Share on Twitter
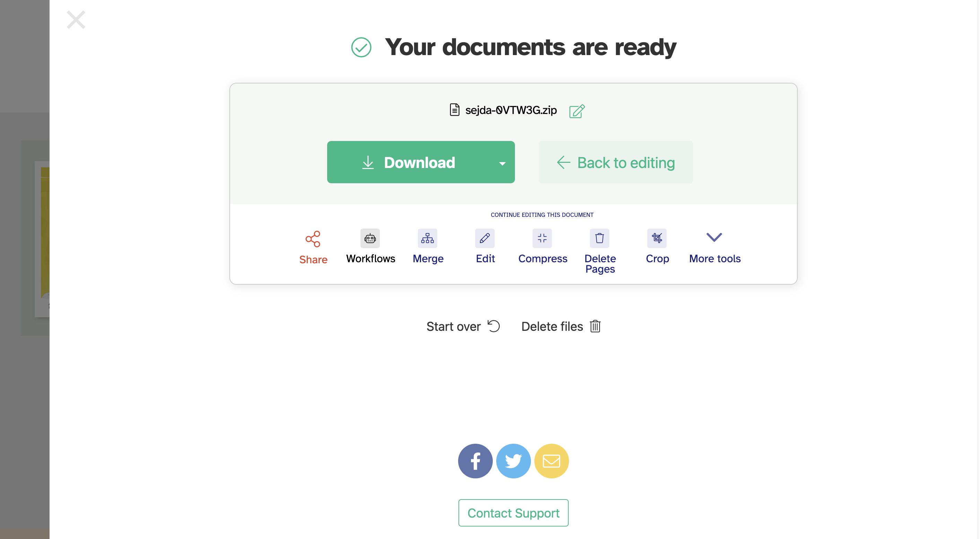 (513, 461)
